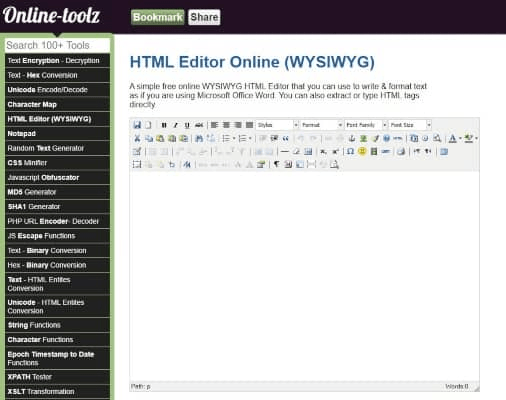The height and width of the screenshot is (400, 506).
Task: Open Javascript Obfuscator link
Action: pyautogui.click(x=57, y=178)
